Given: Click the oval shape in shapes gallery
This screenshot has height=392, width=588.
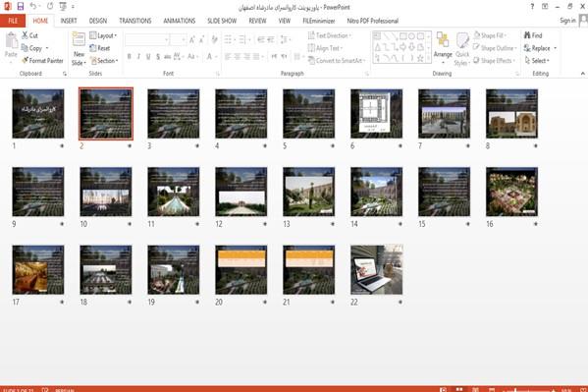Looking at the screenshot, I should (411, 36).
